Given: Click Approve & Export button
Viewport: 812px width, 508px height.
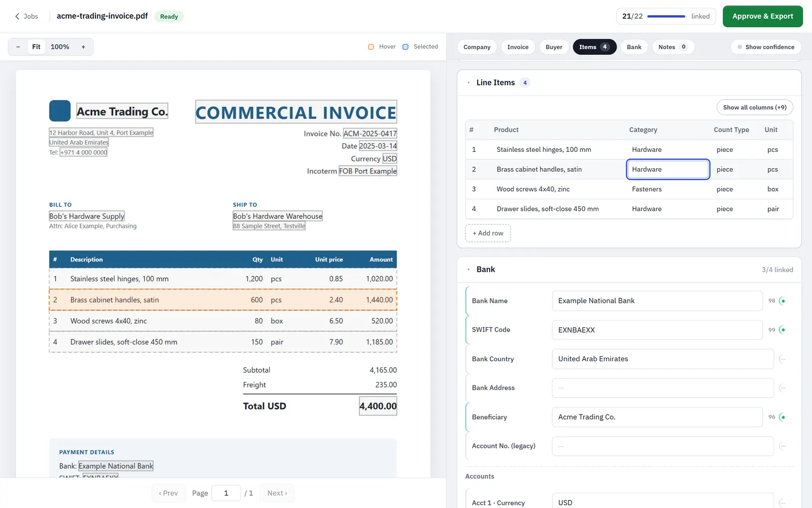Looking at the screenshot, I should coord(762,16).
